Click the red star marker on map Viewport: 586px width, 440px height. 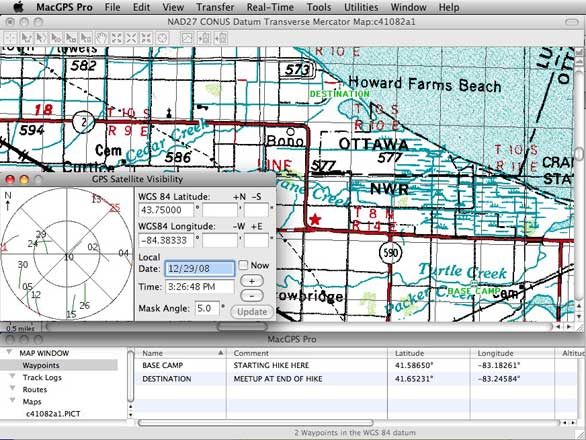(315, 219)
